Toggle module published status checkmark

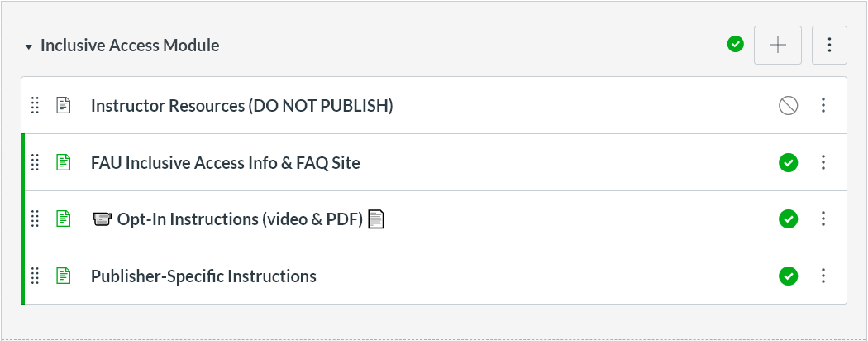(735, 45)
